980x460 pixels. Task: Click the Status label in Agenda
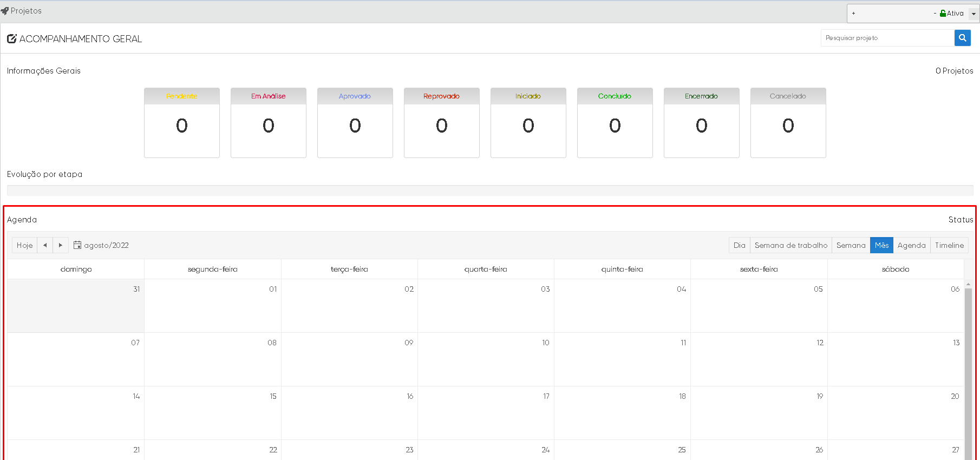961,220
